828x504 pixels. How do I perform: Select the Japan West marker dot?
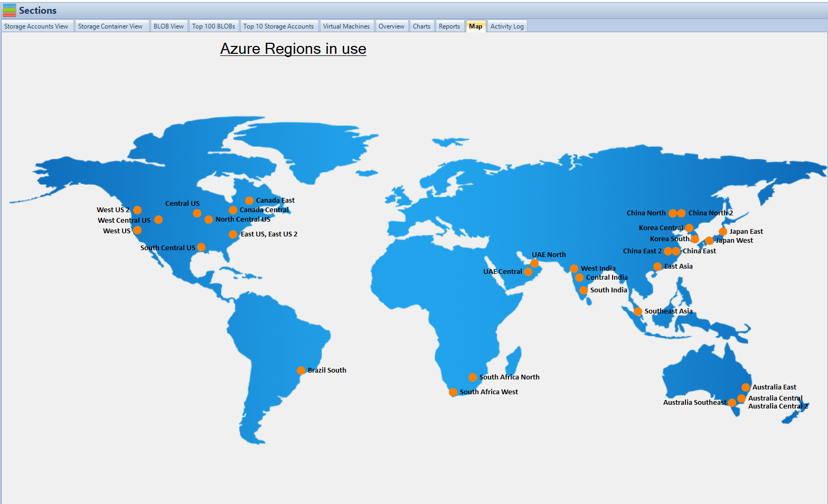tap(709, 241)
